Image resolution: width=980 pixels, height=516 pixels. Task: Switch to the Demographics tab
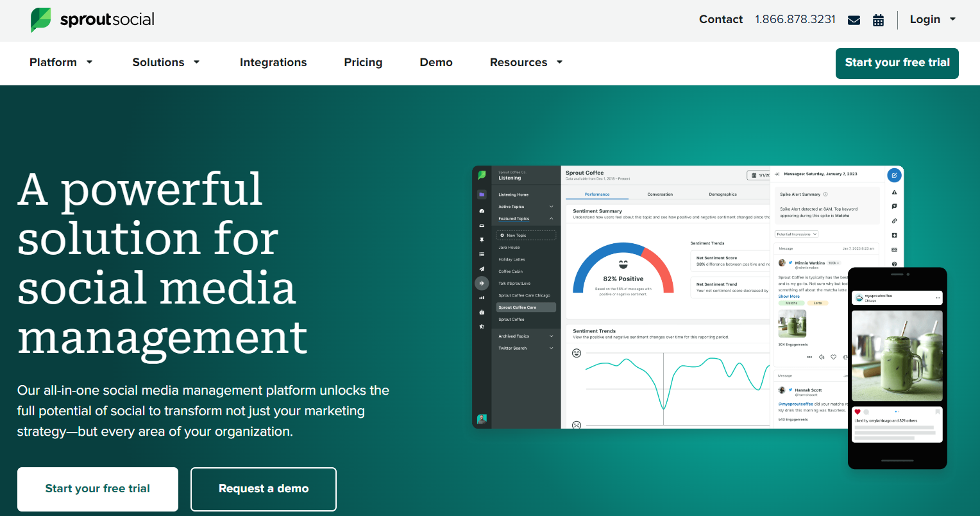pyautogui.click(x=723, y=194)
